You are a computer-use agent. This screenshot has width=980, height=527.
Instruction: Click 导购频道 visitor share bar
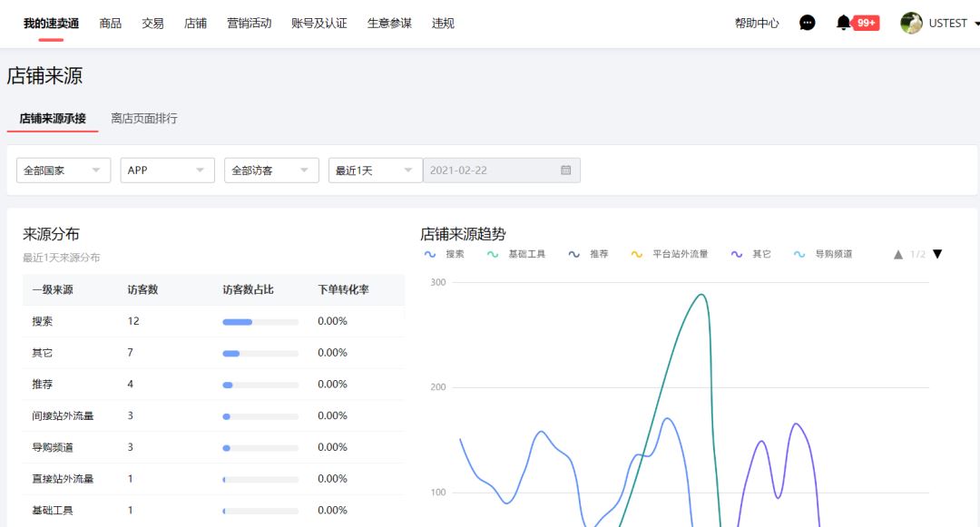click(260, 448)
